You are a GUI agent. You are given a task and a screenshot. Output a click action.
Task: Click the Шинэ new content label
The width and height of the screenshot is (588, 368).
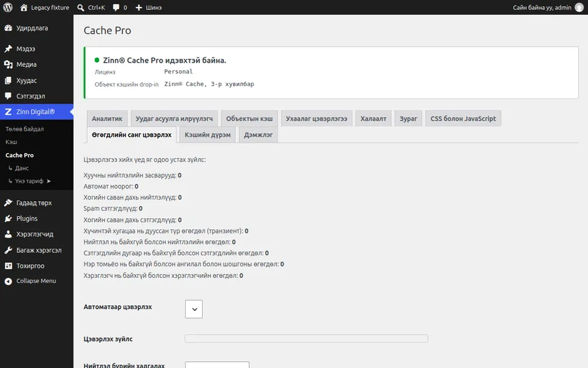pyautogui.click(x=154, y=7)
